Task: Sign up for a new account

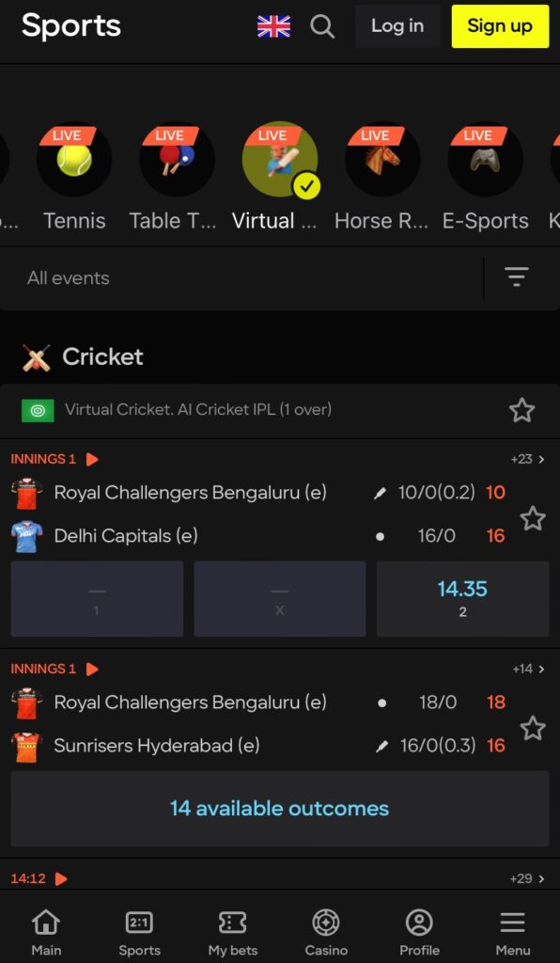Action: tap(500, 27)
